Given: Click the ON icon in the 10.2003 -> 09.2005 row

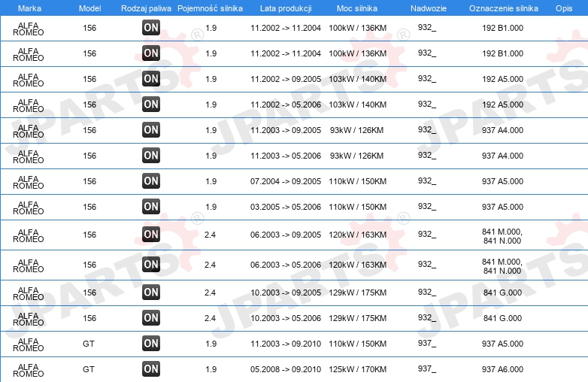Looking at the screenshot, I should pyautogui.click(x=151, y=292).
